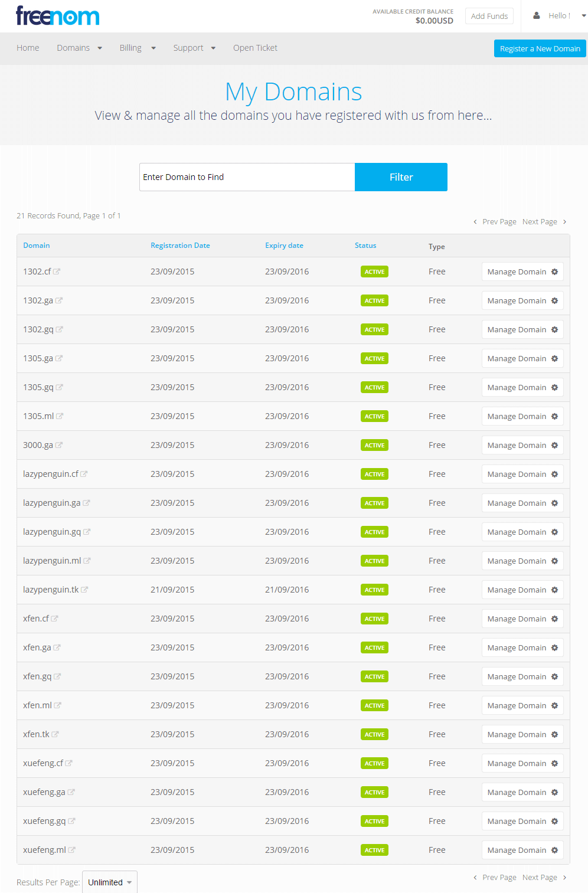
Task: Click top Next Page link
Action: [x=544, y=222]
